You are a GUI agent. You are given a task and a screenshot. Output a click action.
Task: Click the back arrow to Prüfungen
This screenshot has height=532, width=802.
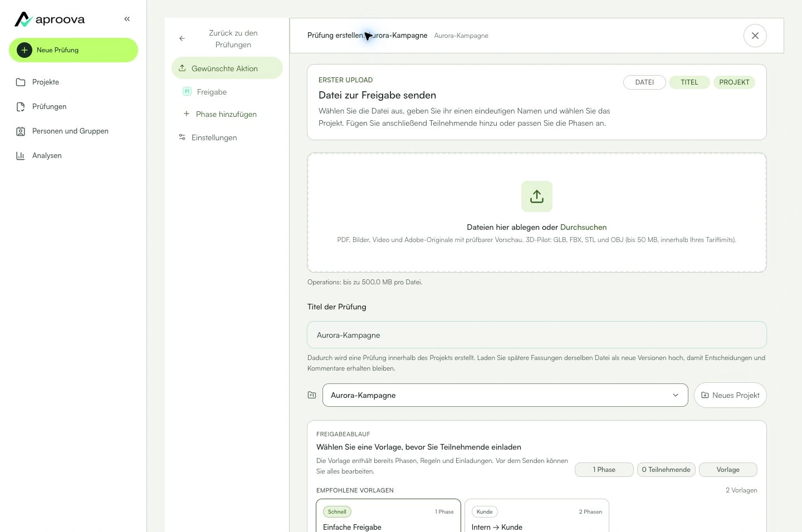tap(182, 38)
